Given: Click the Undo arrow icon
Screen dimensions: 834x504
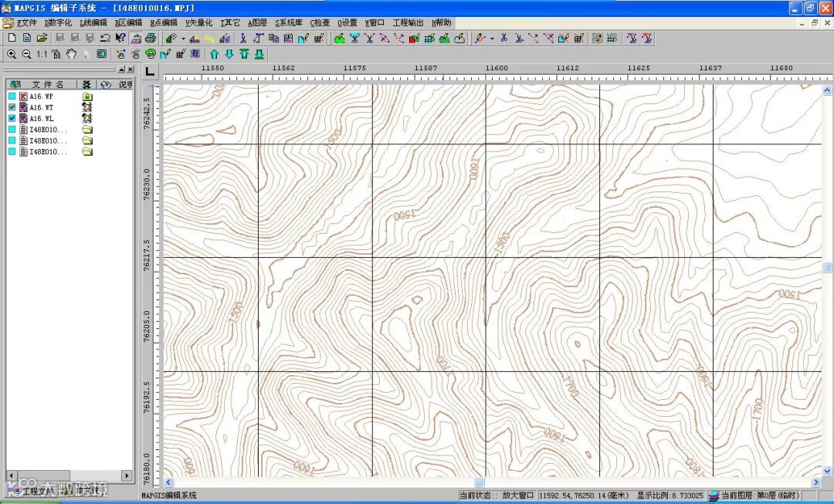Looking at the screenshot, I should (x=105, y=39).
